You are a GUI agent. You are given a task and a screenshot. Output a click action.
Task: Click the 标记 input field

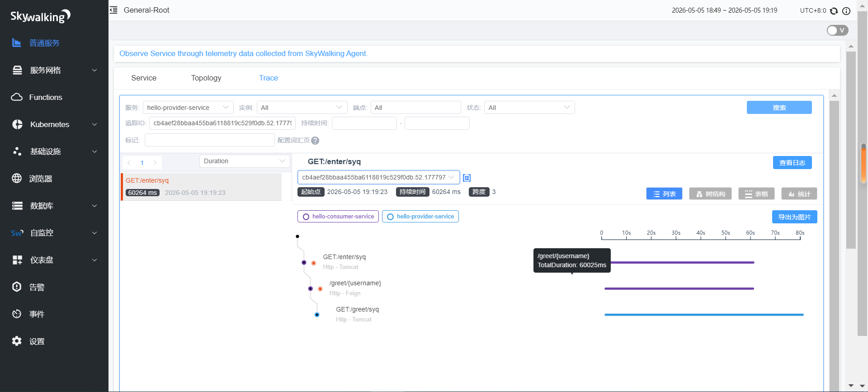(210, 140)
